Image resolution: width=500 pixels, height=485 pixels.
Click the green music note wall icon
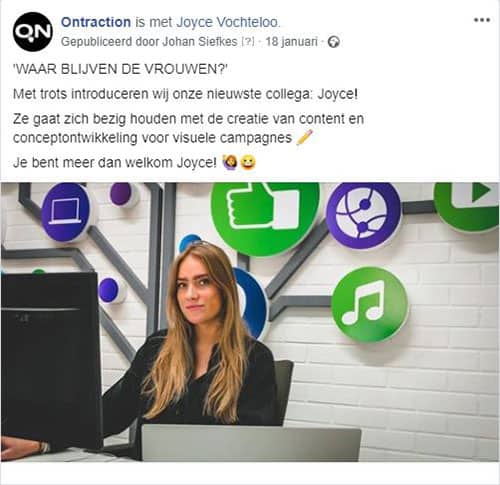tap(370, 304)
